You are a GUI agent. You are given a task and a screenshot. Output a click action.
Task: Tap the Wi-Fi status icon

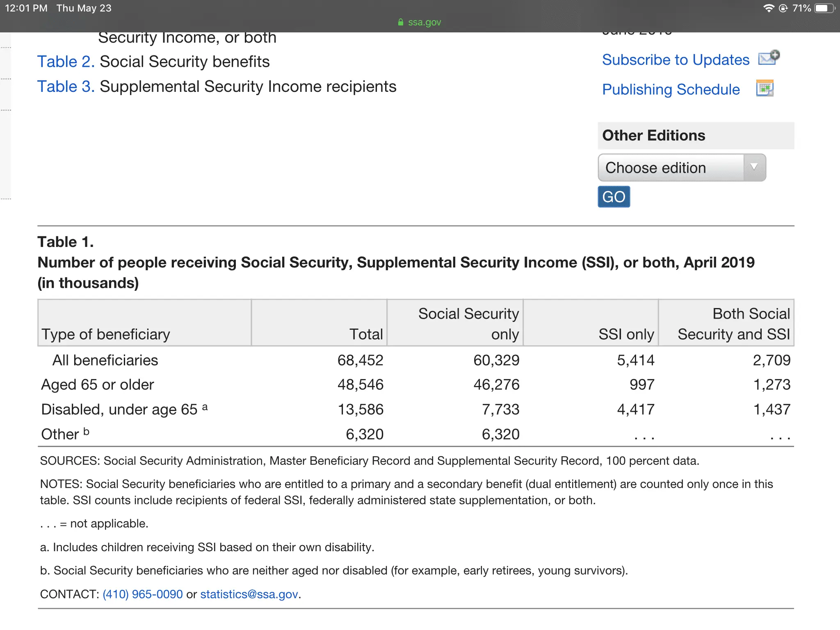coord(768,9)
